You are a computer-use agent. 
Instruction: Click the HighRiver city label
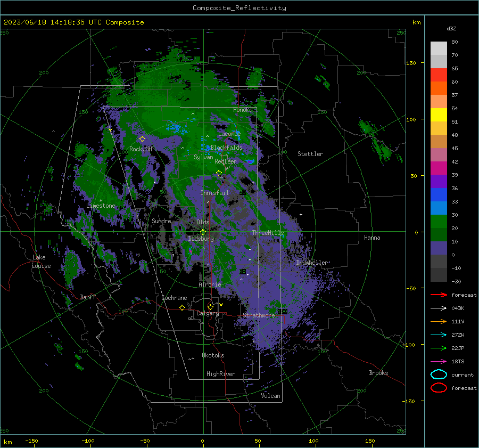pyautogui.click(x=221, y=374)
